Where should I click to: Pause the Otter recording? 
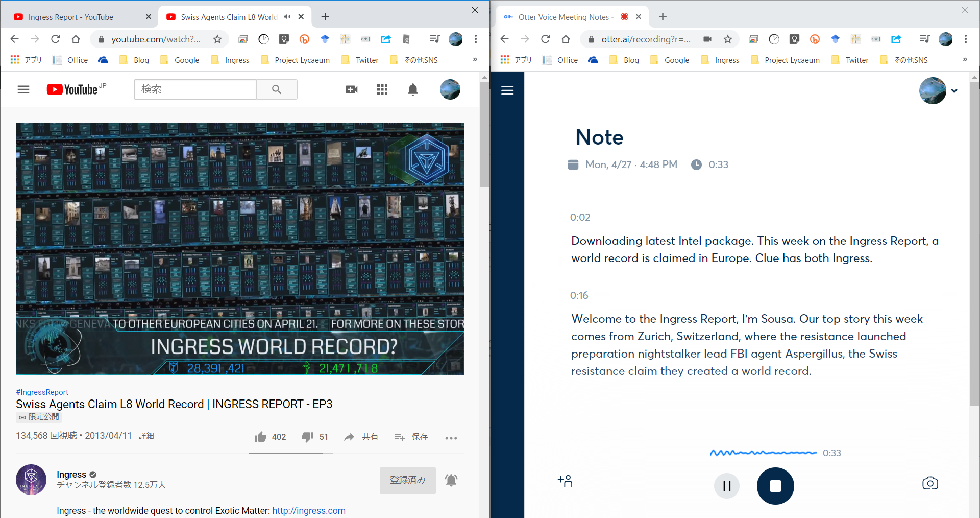727,486
